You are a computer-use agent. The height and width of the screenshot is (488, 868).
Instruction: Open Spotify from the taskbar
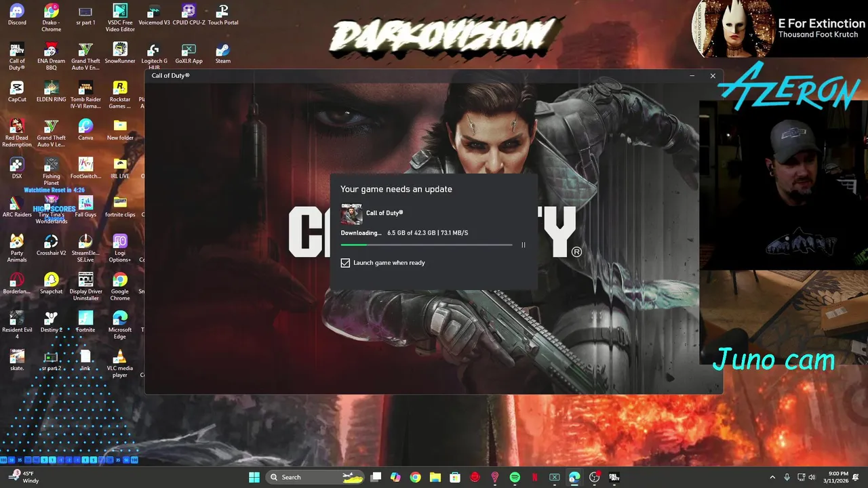coord(515,477)
